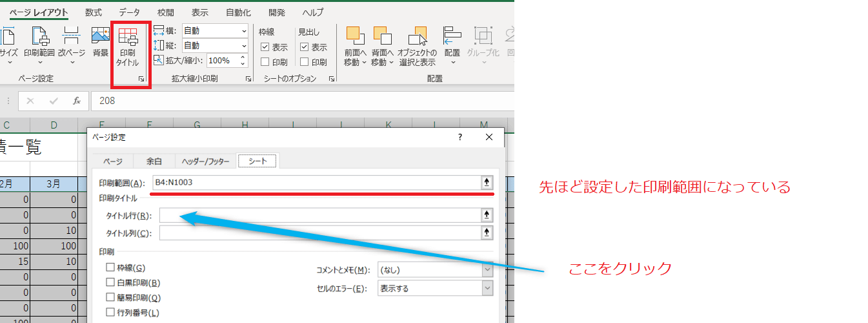Switch to the 表示 ribbon tab
Screen dimensions: 868x323
pyautogui.click(x=201, y=12)
